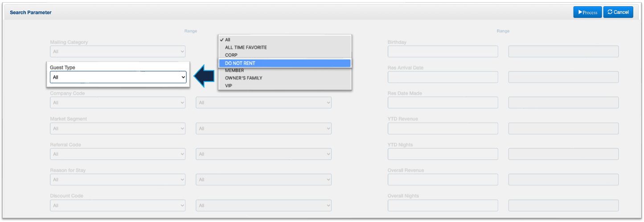Open the first Reason for Stay dropdown
This screenshot has width=644, height=222.
click(x=118, y=180)
